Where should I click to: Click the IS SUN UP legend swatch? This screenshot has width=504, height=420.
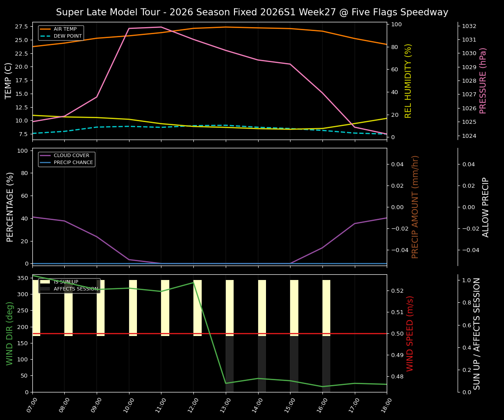point(45,282)
